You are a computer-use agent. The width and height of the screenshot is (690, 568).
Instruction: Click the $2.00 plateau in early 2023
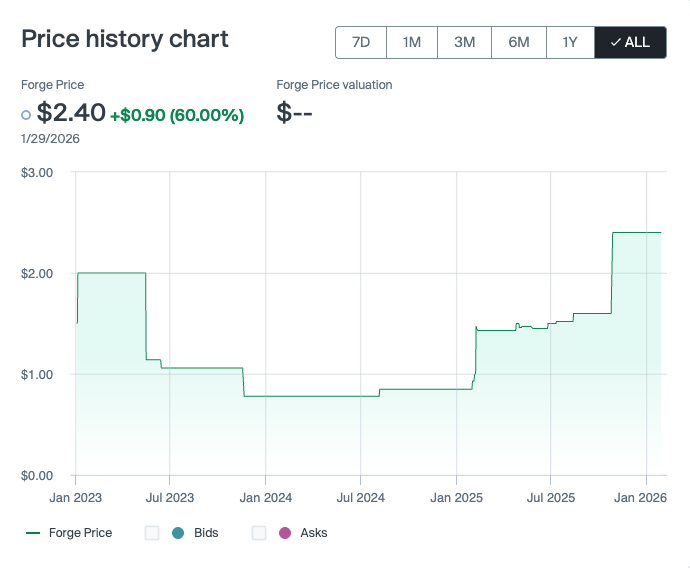[x=111, y=273]
